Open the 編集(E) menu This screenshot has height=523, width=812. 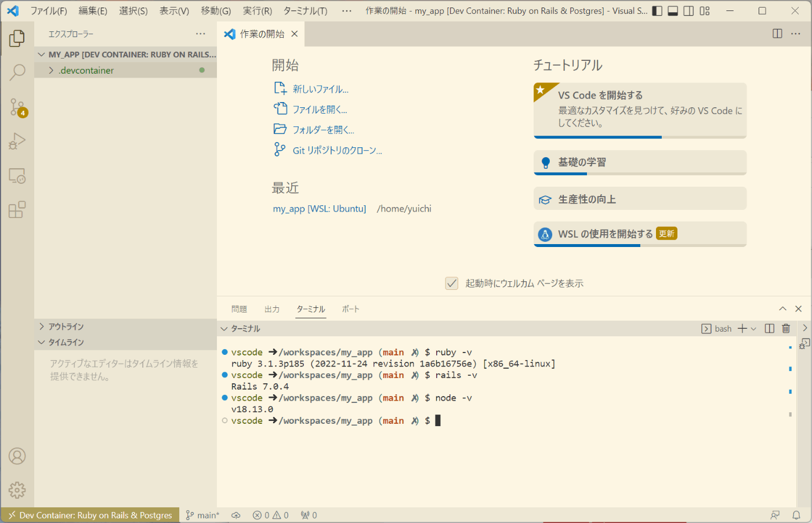point(93,11)
